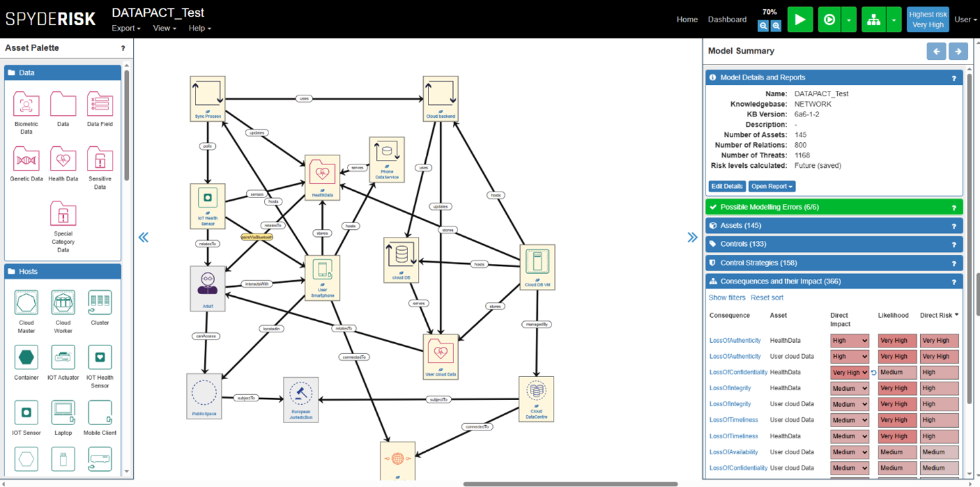Open the Open Report dropdown
Viewport: 980px width, 487px height.
(x=772, y=186)
